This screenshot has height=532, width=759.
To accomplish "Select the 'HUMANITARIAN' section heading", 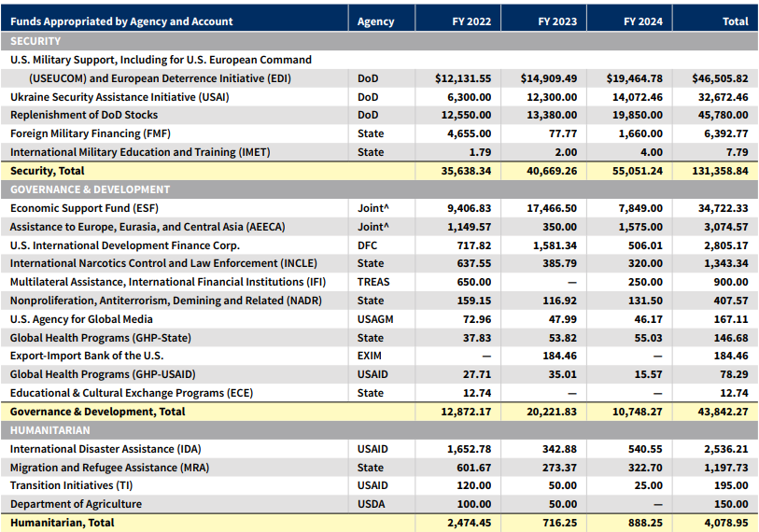I will pyautogui.click(x=49, y=430).
